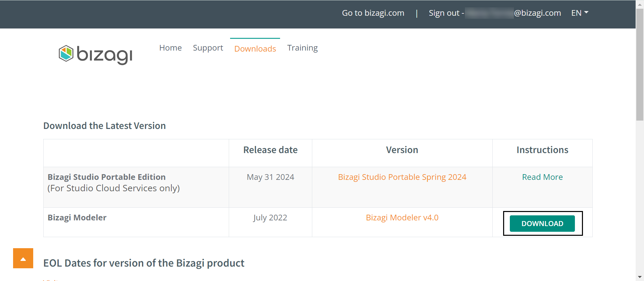Screen dimensions: 644x281
Task: Open the Bizagi Modeler v4.0 link
Action: click(x=402, y=217)
